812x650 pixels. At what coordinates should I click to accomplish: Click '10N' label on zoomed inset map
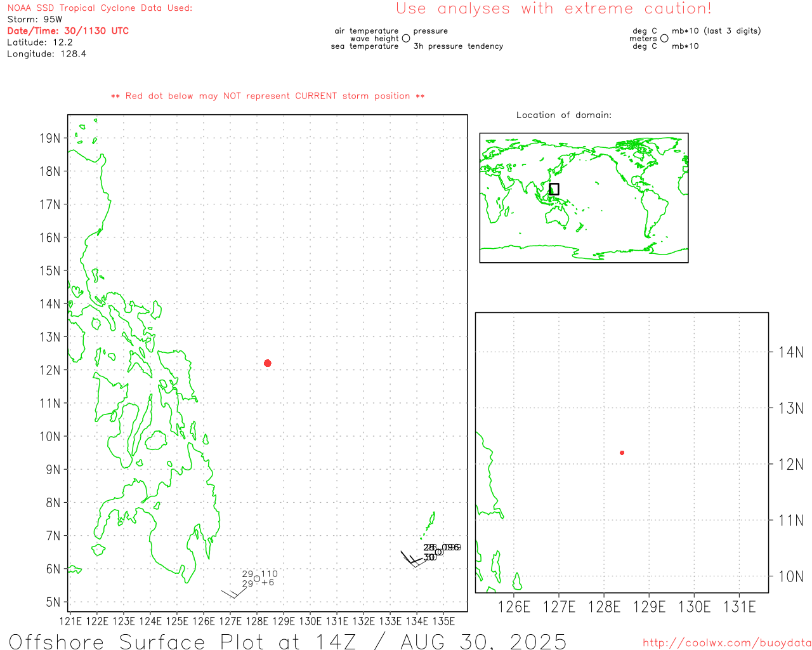pyautogui.click(x=791, y=576)
